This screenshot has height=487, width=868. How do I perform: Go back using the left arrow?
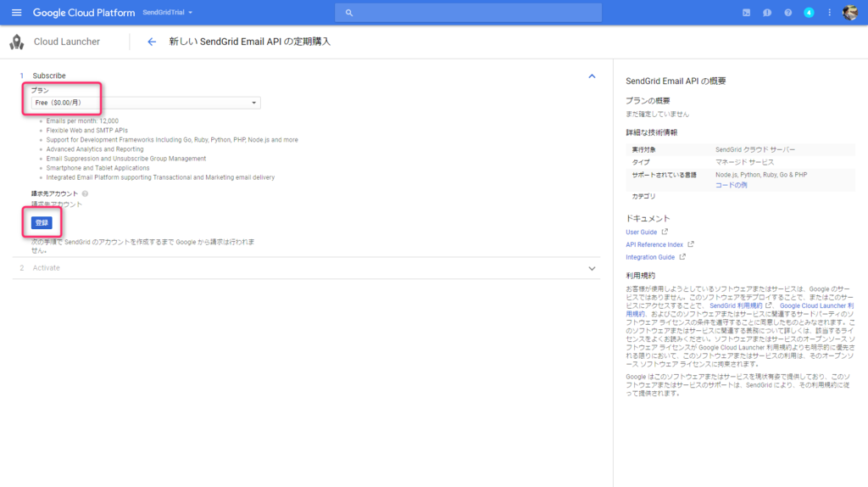[x=152, y=42]
